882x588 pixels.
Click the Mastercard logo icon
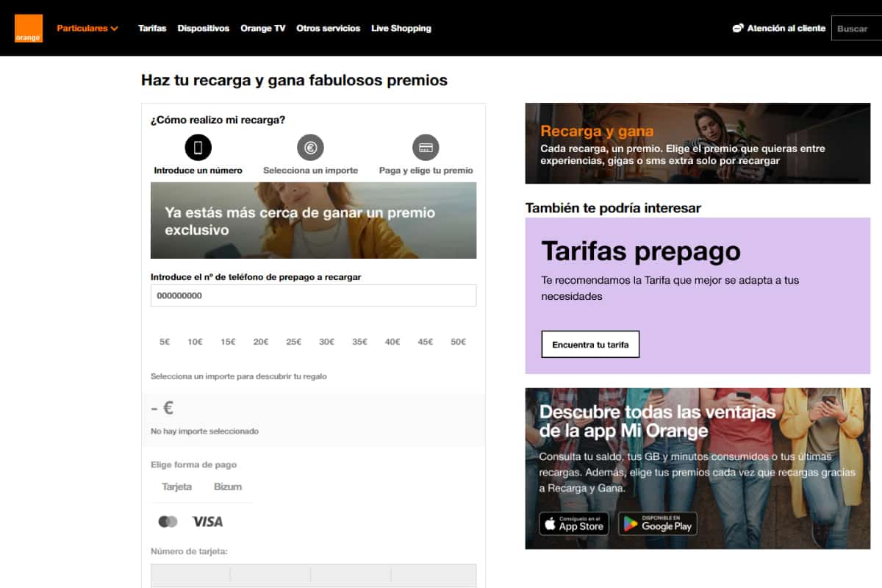pyautogui.click(x=168, y=522)
